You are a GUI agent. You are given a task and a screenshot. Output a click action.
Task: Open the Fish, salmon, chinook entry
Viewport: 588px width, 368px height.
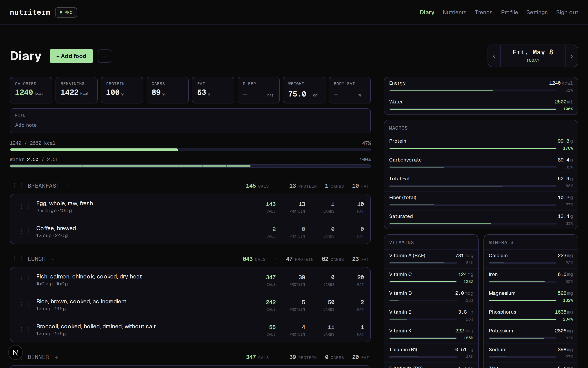point(190,280)
